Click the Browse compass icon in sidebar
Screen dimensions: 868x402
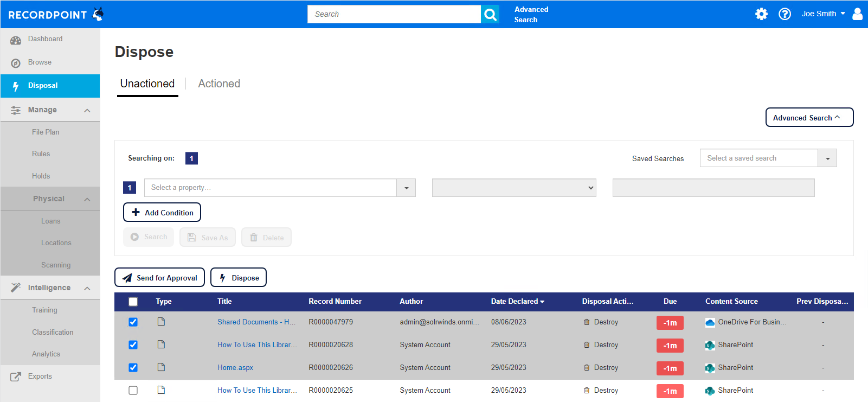(16, 63)
